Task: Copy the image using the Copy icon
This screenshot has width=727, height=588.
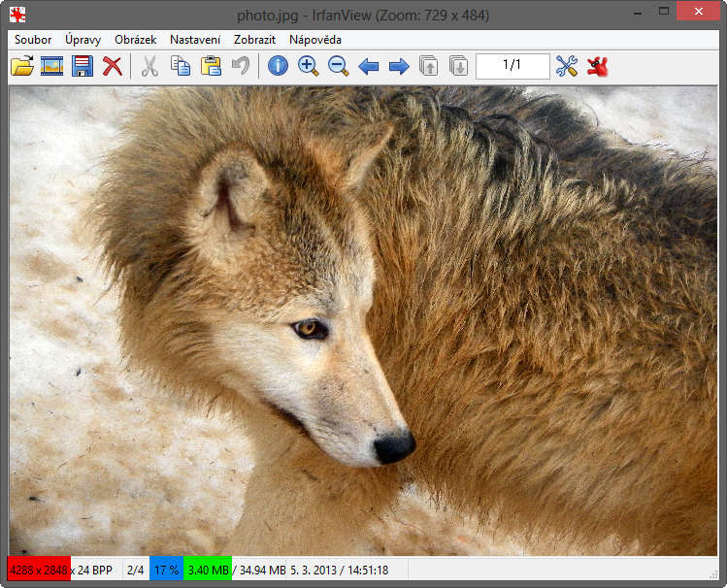Action: 180,66
